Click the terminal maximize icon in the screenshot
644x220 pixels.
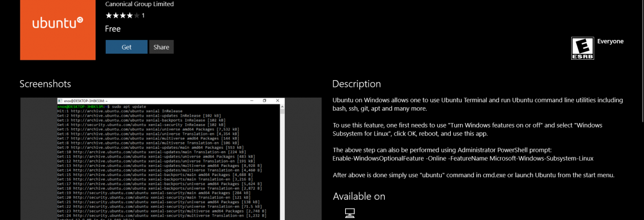(x=264, y=100)
